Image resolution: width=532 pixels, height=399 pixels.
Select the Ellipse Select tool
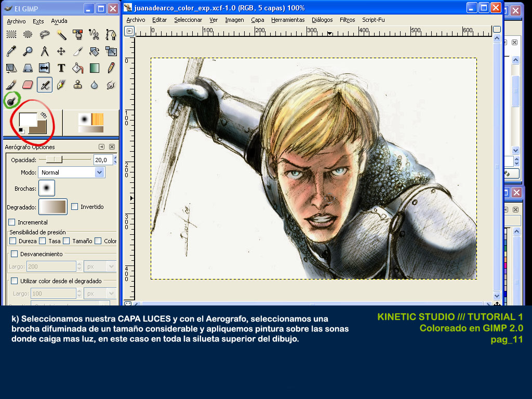(28, 34)
